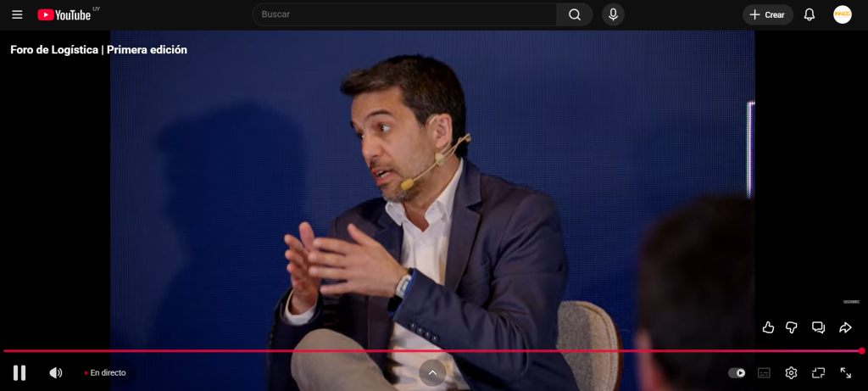Toggle the autoplay switch
Screen dimensions: 868x391
click(737, 372)
